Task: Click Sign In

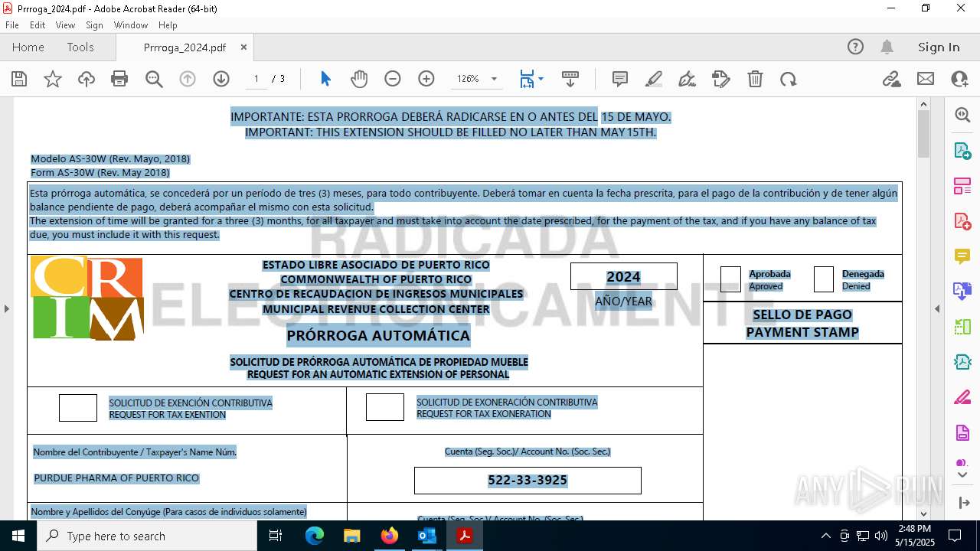Action: pos(939,47)
